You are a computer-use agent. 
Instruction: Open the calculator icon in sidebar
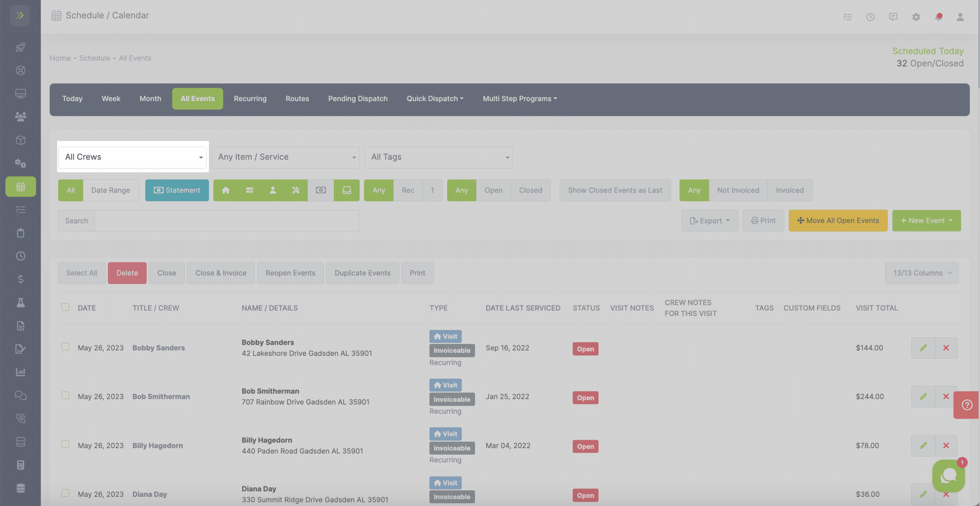click(x=20, y=465)
